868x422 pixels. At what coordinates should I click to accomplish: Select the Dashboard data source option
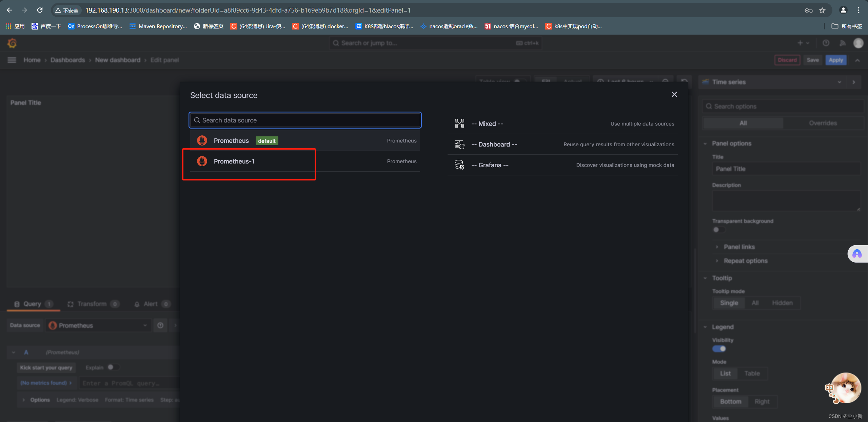[x=563, y=145]
